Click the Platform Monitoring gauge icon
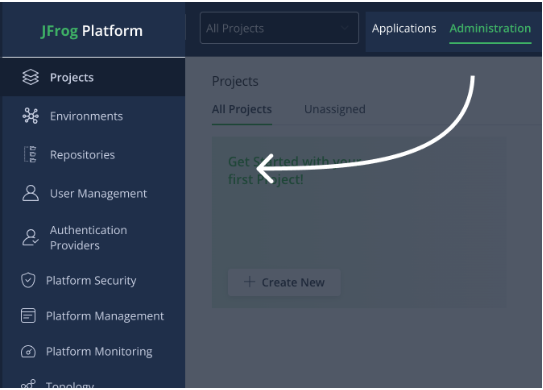The height and width of the screenshot is (390, 543). [28, 351]
